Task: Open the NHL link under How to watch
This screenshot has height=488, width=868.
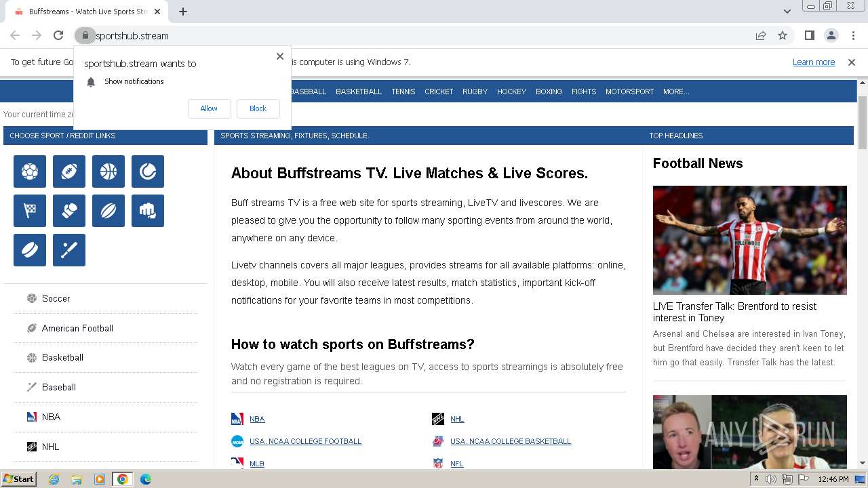Action: (457, 419)
